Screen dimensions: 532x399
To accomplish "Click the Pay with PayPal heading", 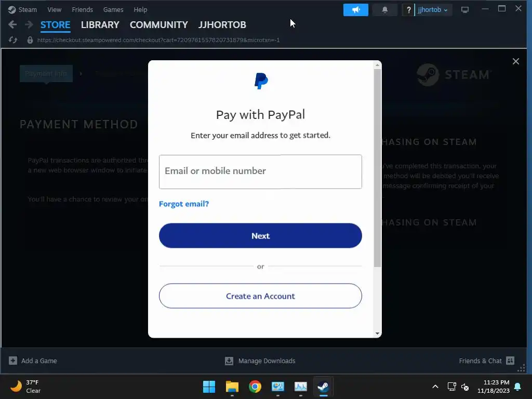I will pos(260,115).
